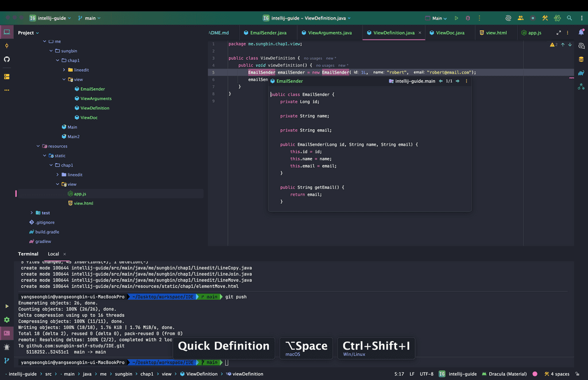Open the view.html file in project tree
Screen dimensions: 588x380
click(x=83, y=203)
